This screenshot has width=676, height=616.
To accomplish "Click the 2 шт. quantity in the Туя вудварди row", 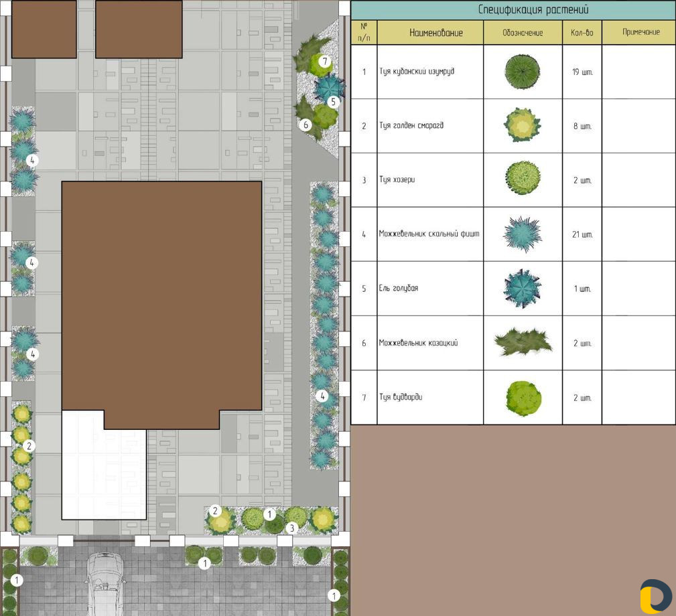I will click(x=582, y=398).
